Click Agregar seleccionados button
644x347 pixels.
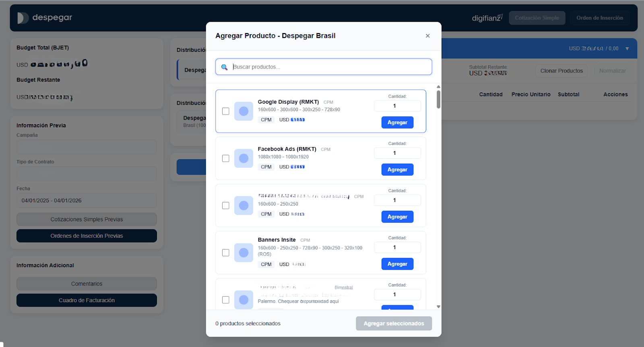click(394, 324)
